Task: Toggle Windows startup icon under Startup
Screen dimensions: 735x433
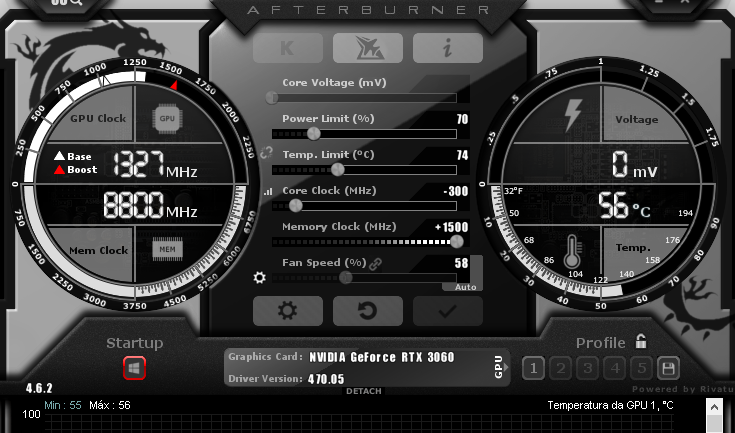Action: pos(135,368)
